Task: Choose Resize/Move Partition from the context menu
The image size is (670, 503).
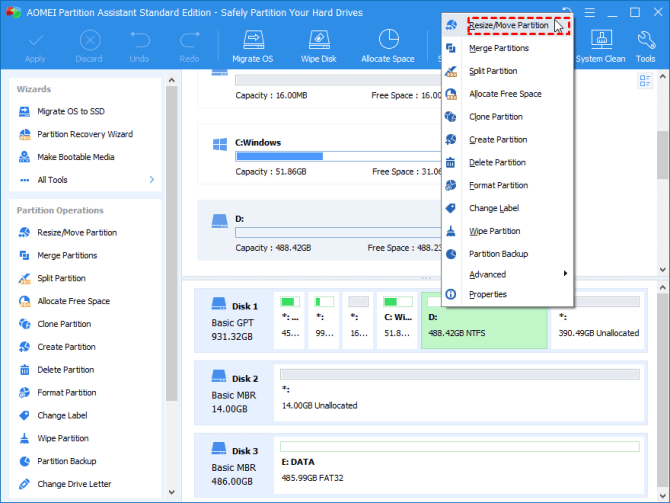Action: [x=508, y=26]
